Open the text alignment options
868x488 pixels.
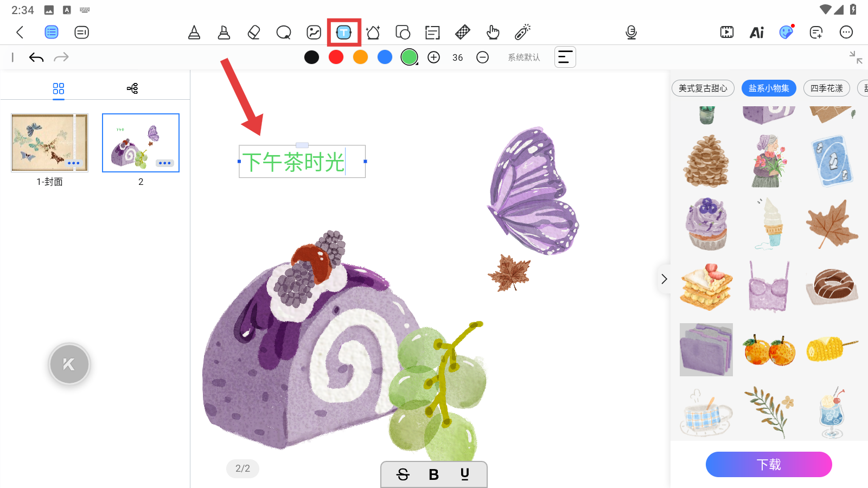(565, 57)
